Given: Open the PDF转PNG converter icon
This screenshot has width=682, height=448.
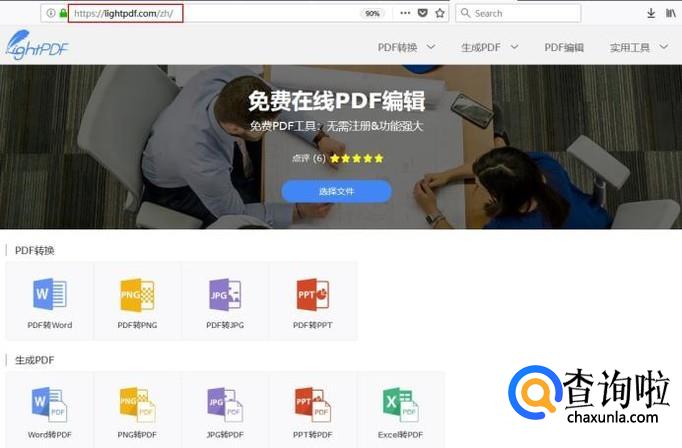Looking at the screenshot, I should tap(137, 295).
